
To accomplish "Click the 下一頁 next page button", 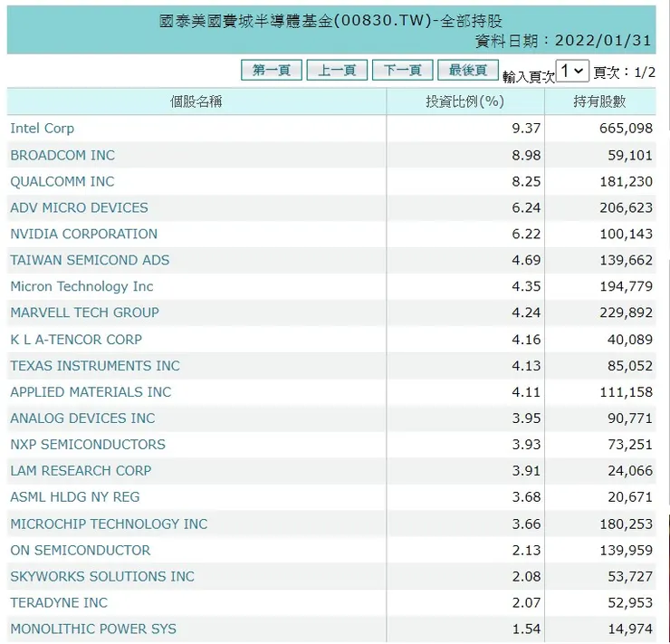I will [x=403, y=70].
